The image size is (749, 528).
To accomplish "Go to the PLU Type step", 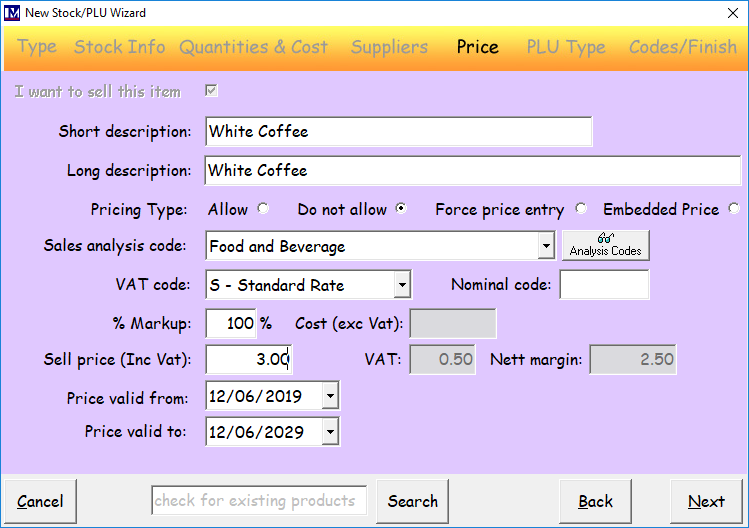I will click(566, 47).
